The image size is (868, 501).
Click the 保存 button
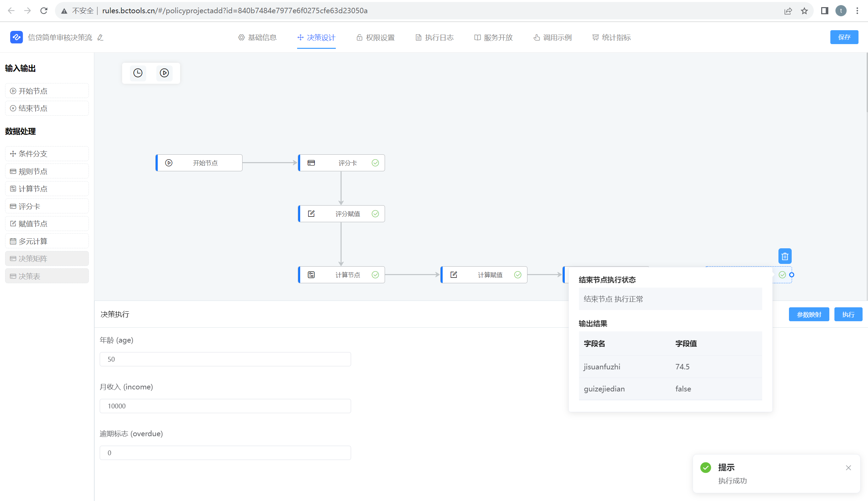844,37
